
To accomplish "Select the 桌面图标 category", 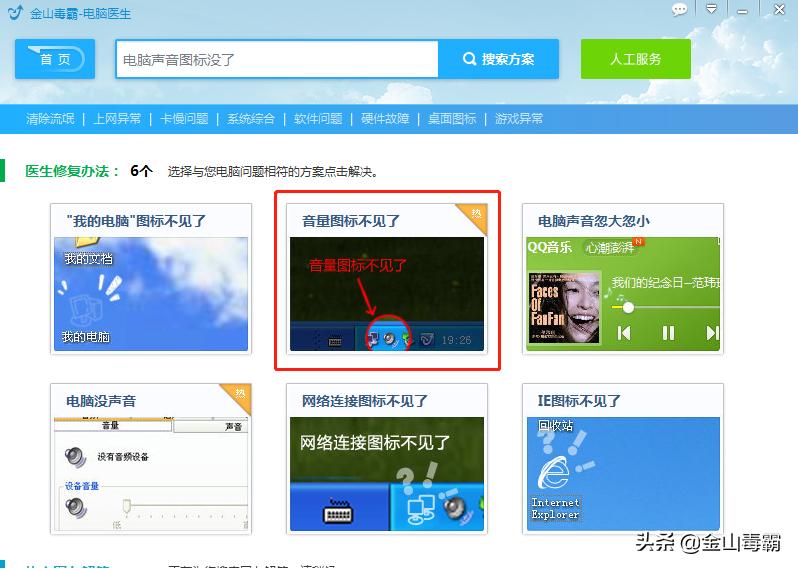I will point(452,119).
